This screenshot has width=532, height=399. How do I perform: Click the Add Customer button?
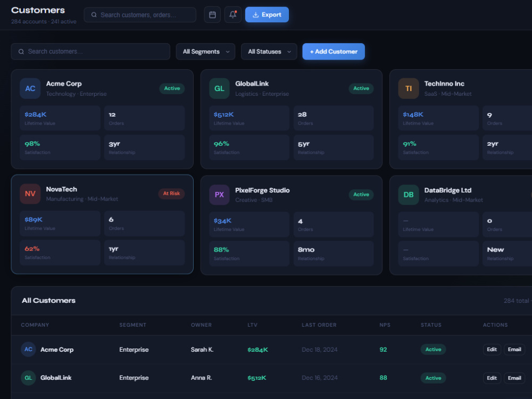[x=334, y=52]
